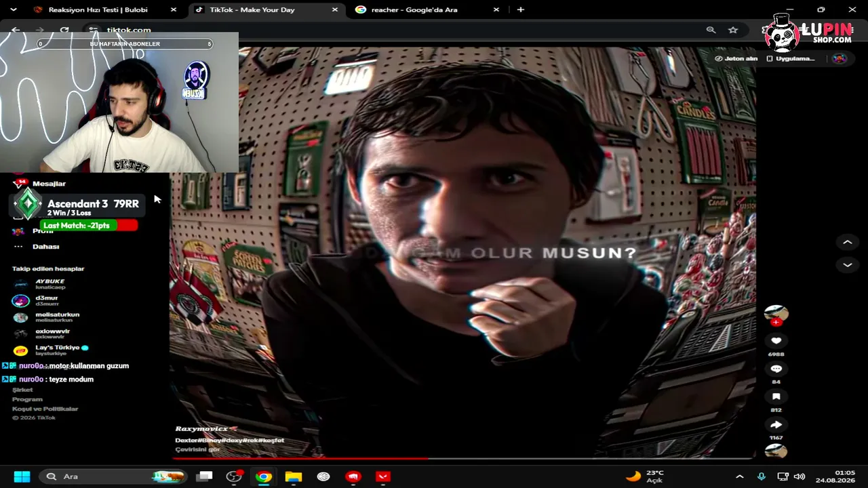Expand the Chrome tab search dropdown
Screen dimensions: 868x488
point(13,9)
